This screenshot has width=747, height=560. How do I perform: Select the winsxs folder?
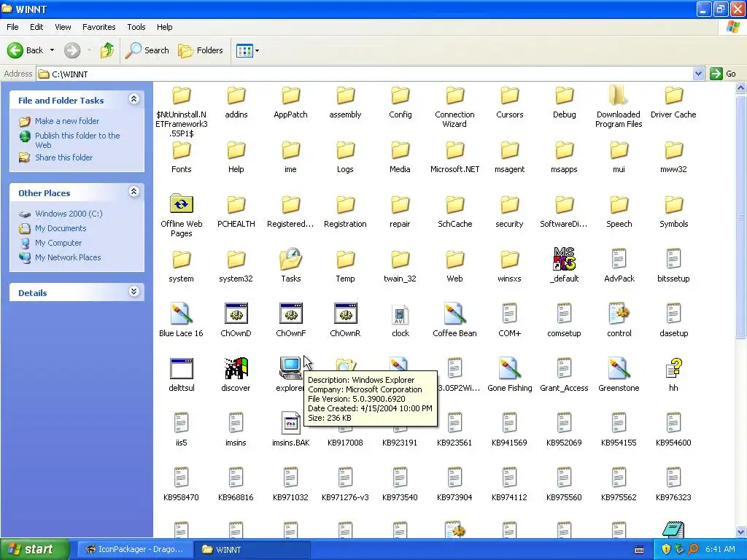tap(509, 260)
